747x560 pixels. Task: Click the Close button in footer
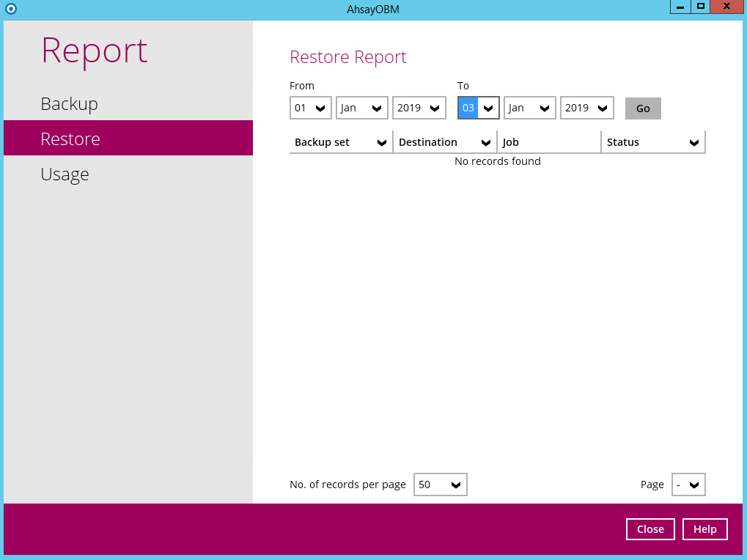(x=650, y=529)
